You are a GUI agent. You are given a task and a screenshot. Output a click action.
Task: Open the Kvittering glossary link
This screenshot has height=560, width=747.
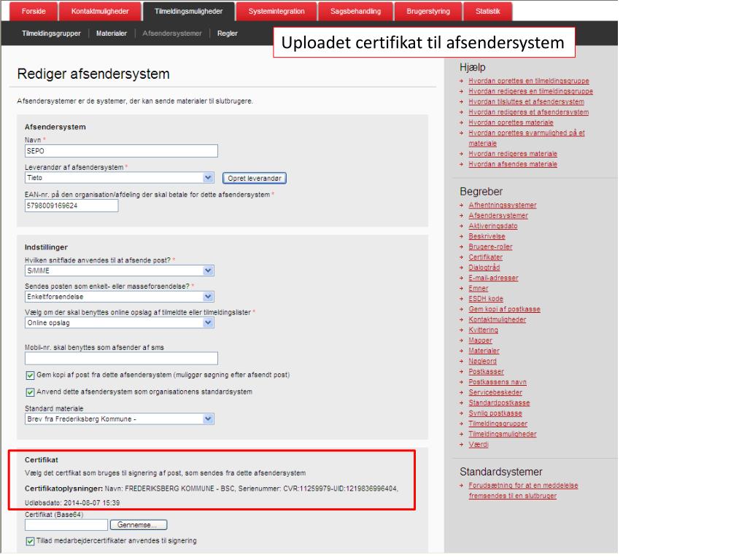(x=484, y=330)
